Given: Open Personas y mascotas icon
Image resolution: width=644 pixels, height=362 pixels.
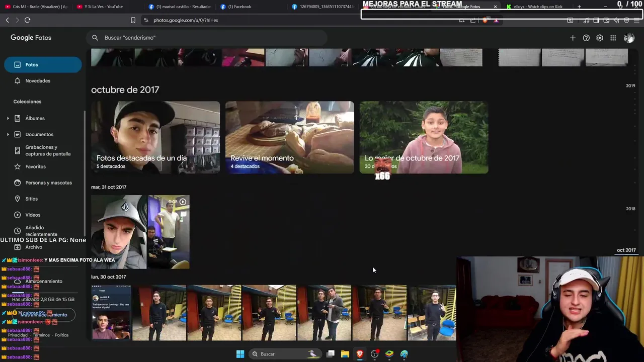Looking at the screenshot, I should (x=17, y=183).
